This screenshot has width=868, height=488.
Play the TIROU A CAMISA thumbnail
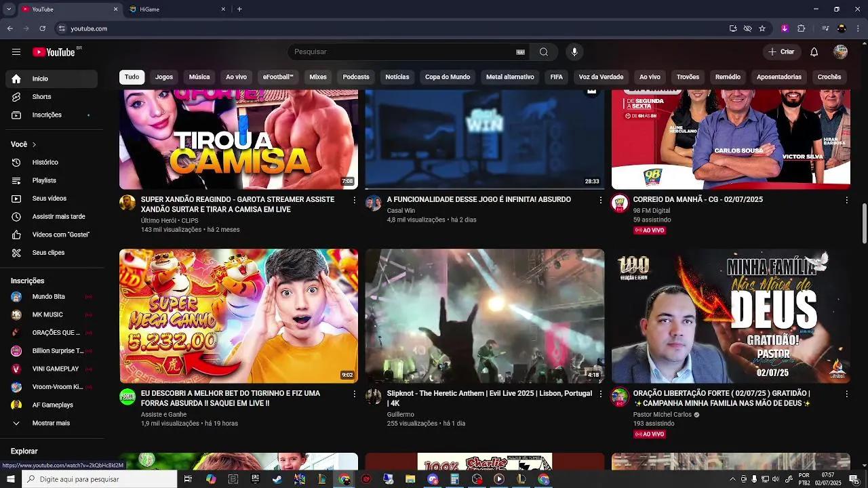[x=239, y=139]
